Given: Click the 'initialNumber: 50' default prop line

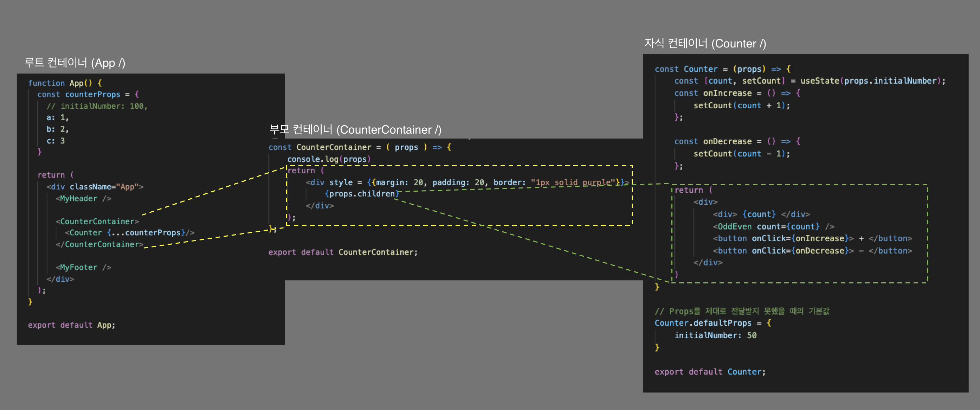Looking at the screenshot, I should tap(715, 335).
